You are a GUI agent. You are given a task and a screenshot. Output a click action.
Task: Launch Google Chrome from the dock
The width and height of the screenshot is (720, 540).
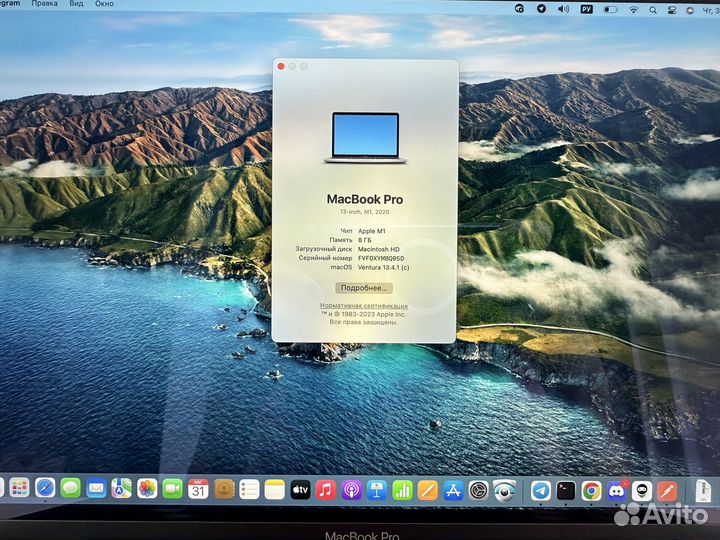pos(591,491)
